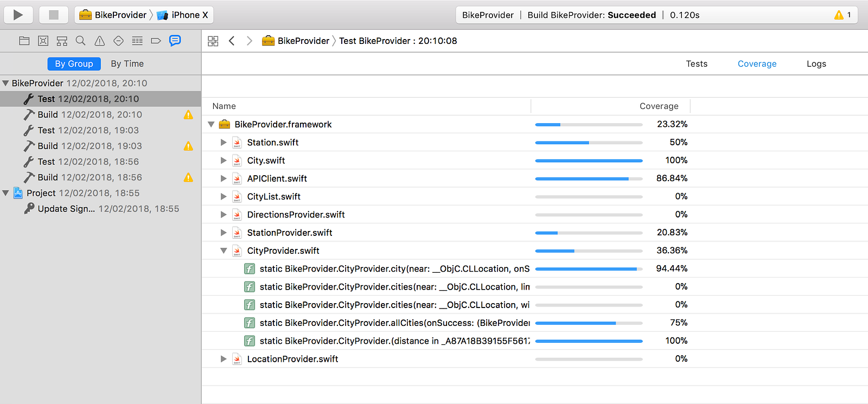The width and height of the screenshot is (868, 404).
Task: Click function icon for allCities row
Action: pos(250,323)
